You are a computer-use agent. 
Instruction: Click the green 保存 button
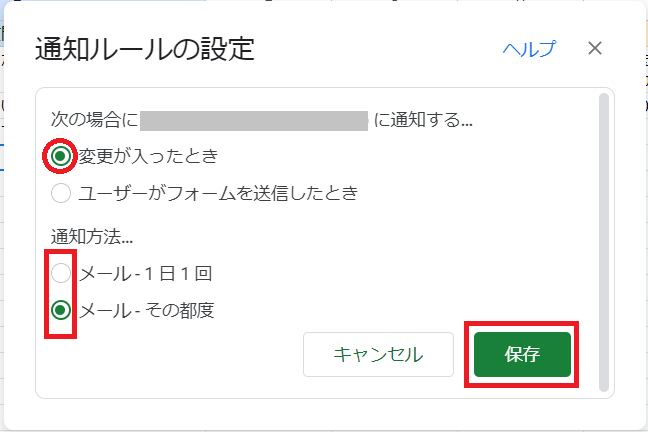point(522,355)
